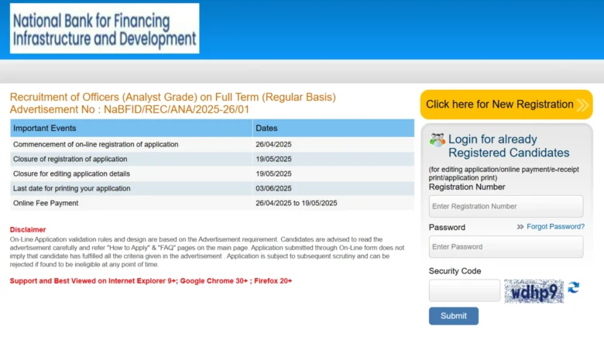Select 'Closure of registration of application' row
This screenshot has width=604, height=364.
(x=212, y=159)
